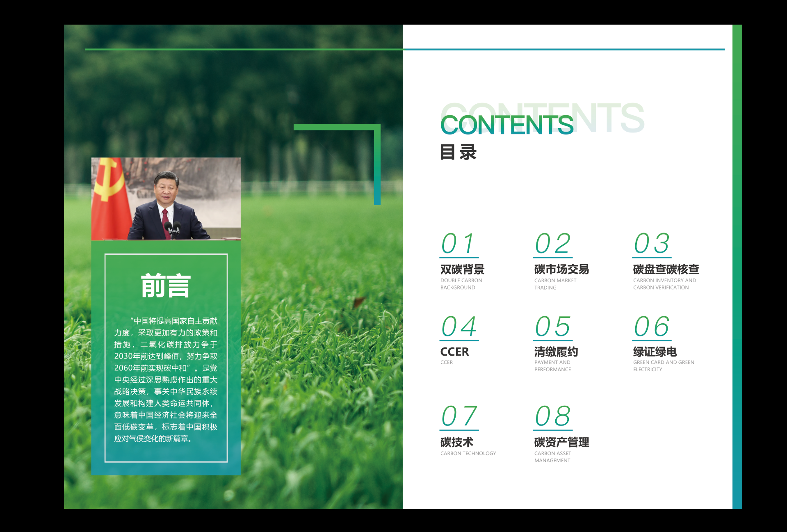Screen dimensions: 787x532
Task: Open the 清缴履约 entry
Action: tap(556, 352)
